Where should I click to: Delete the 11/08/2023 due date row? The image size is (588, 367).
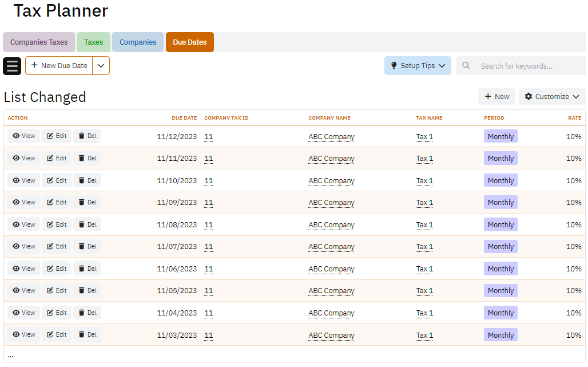click(x=87, y=224)
